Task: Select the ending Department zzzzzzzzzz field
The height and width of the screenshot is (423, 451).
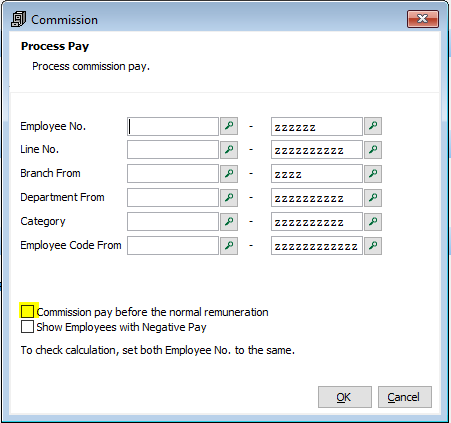Action: 317,198
